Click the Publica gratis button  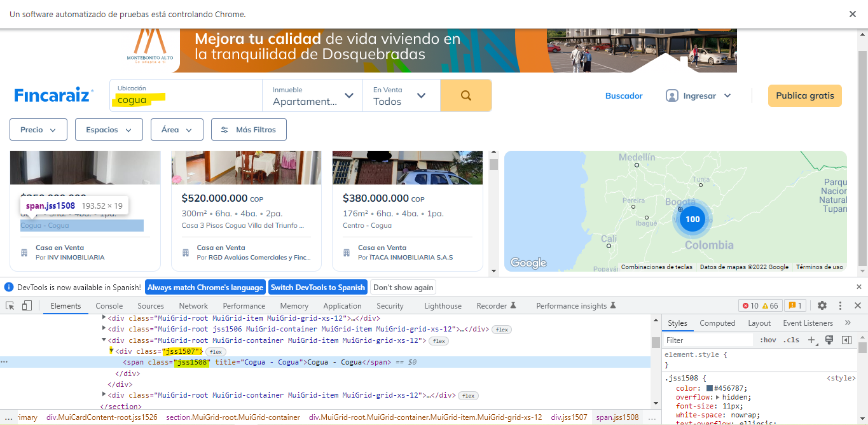tap(804, 95)
